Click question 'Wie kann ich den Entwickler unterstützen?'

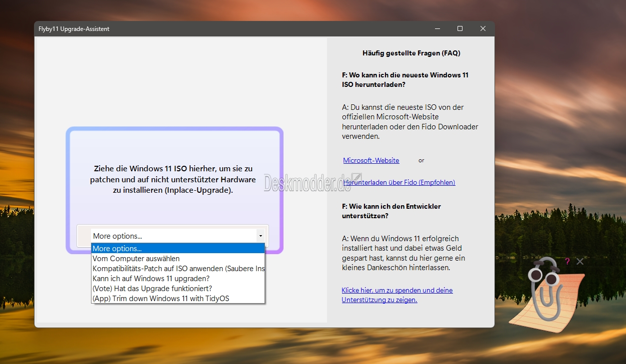[391, 211]
